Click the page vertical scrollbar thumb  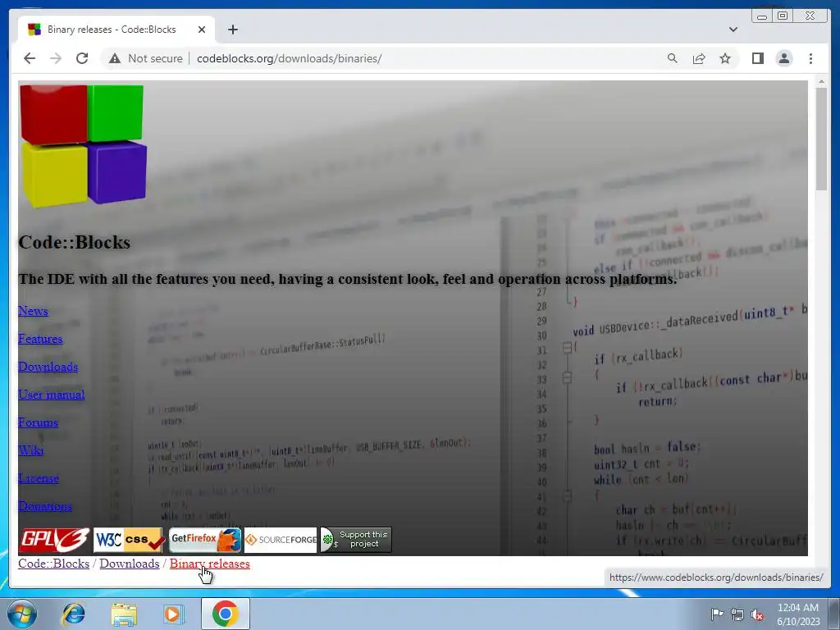(821, 138)
